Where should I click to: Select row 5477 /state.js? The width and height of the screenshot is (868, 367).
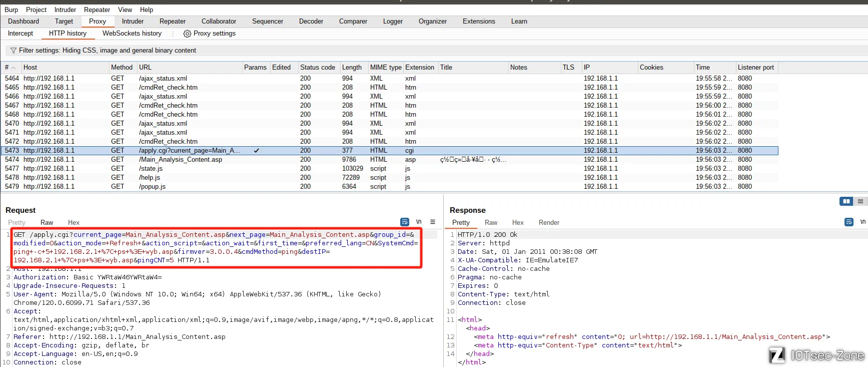(390, 169)
